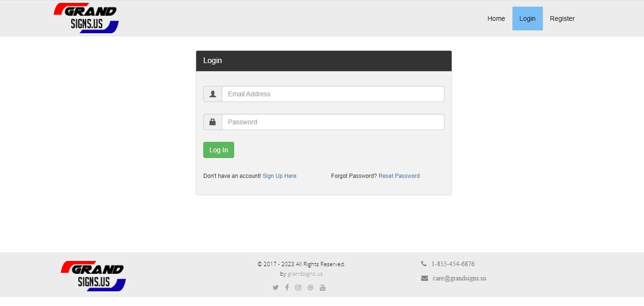Open the Twitter icon in footer
This screenshot has width=644, height=306.
tap(275, 287)
